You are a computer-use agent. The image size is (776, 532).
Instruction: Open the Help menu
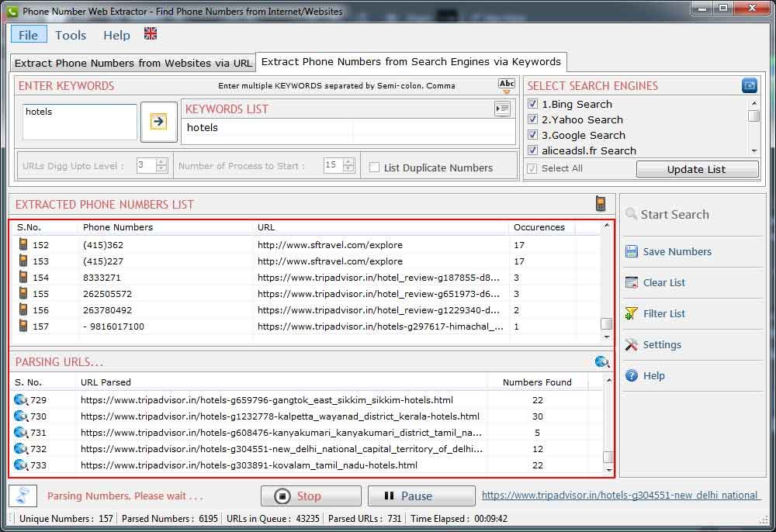tap(117, 35)
